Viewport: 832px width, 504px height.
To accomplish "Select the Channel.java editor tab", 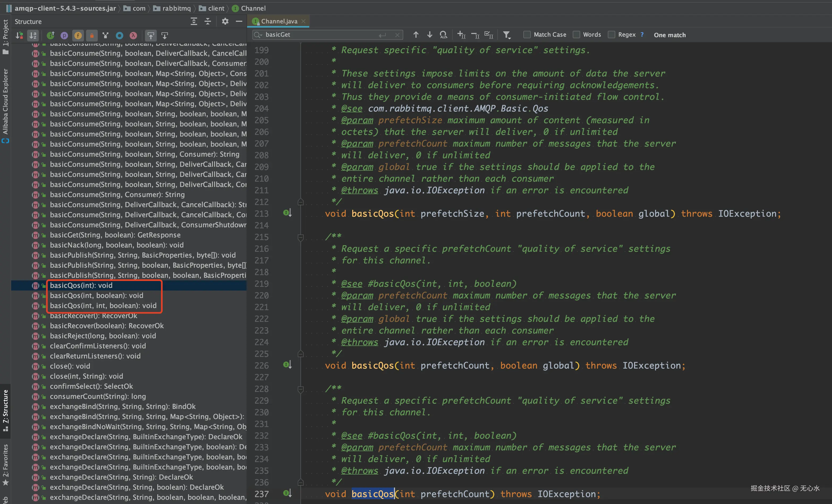I will [x=279, y=21].
